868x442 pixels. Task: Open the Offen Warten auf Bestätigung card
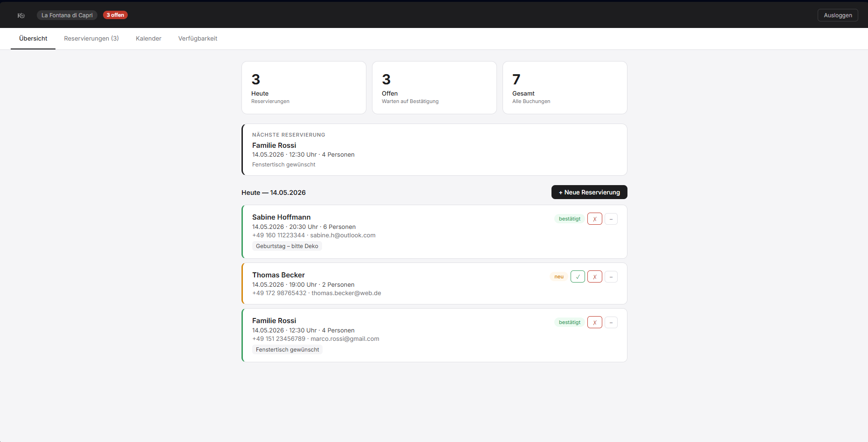click(x=434, y=88)
